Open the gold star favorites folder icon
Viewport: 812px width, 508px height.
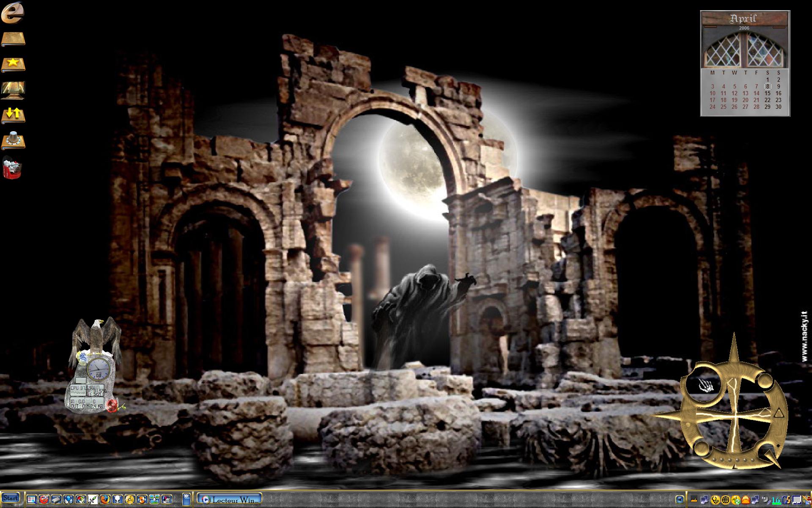point(13,64)
